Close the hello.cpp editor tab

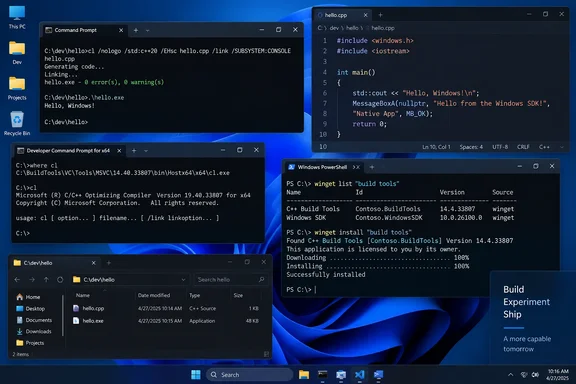366,15
